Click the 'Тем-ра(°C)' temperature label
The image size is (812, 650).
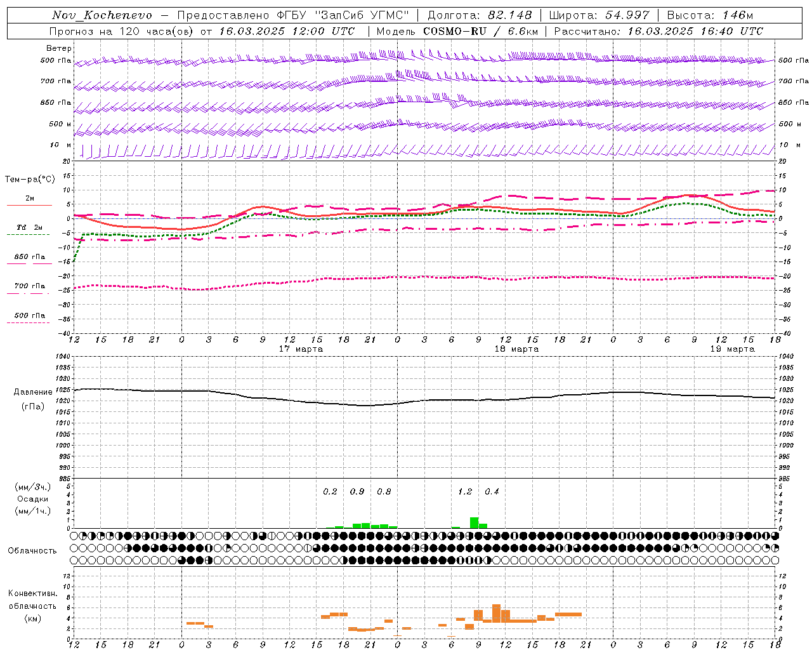tap(30, 180)
